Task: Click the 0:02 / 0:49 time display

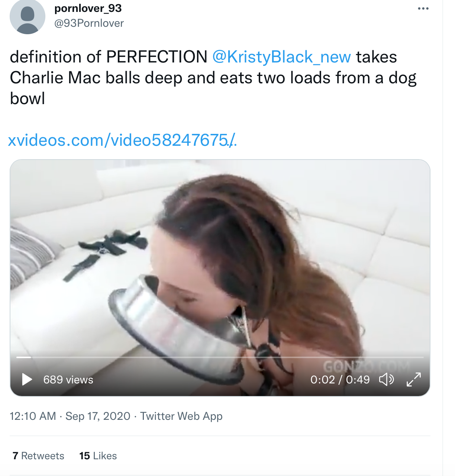Action: click(x=340, y=380)
